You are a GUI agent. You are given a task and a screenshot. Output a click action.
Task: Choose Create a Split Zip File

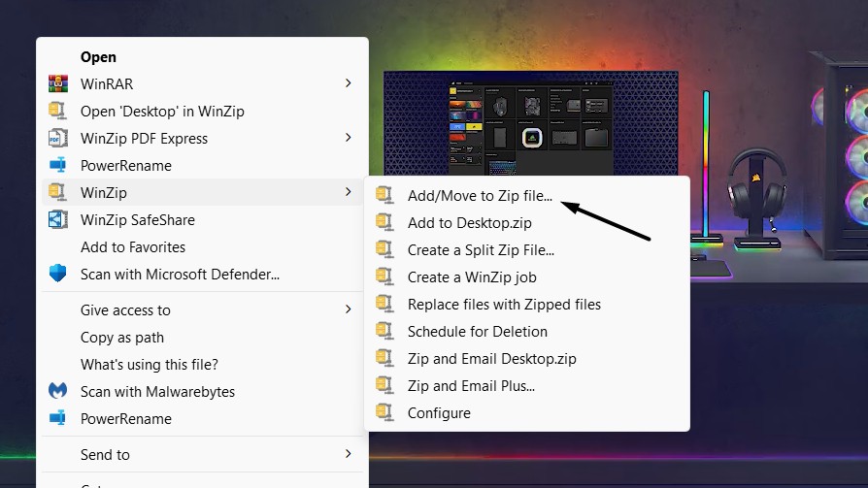[x=527, y=249]
